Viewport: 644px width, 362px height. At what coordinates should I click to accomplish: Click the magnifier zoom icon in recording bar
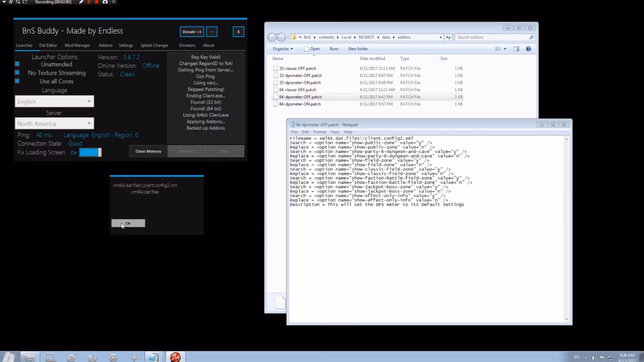click(x=18, y=2)
